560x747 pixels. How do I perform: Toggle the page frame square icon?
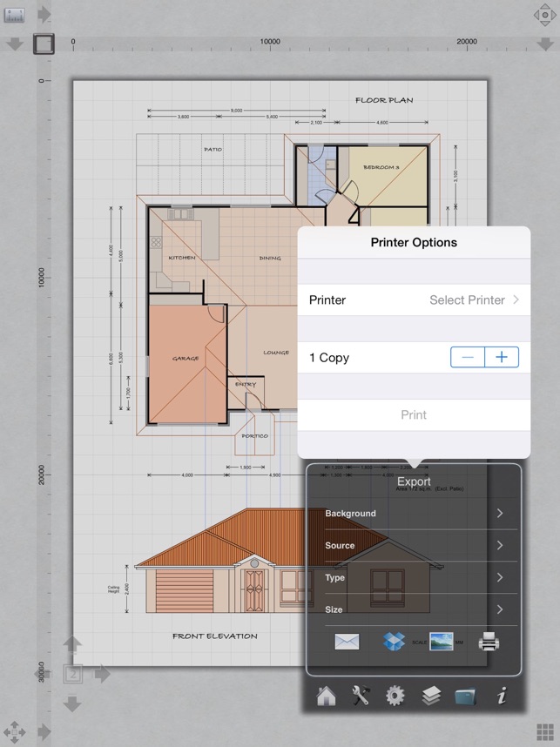(x=44, y=44)
